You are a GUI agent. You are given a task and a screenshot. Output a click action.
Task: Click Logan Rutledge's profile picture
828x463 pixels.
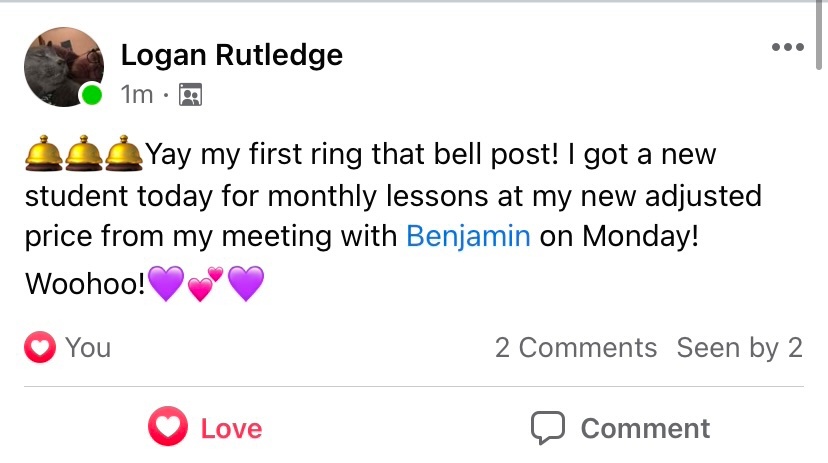point(63,66)
